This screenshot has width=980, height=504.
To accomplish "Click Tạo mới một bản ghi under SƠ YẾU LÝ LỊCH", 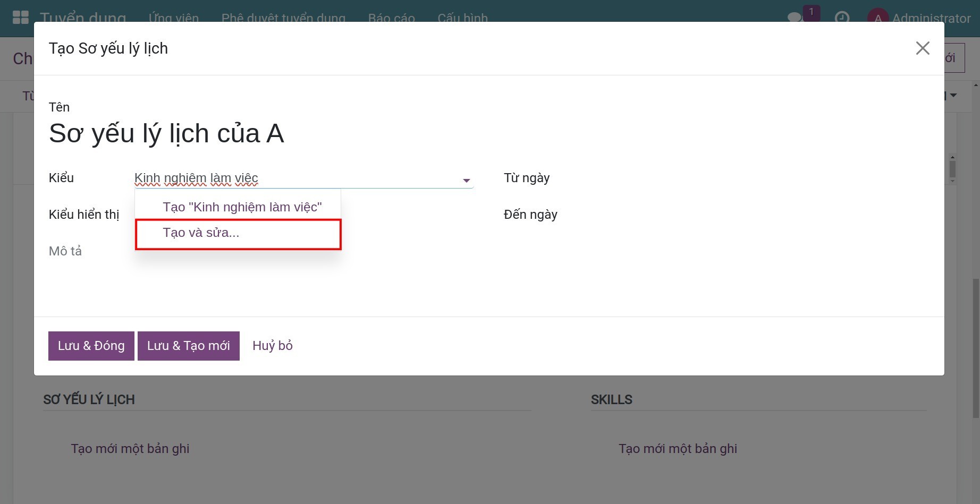I will click(130, 449).
